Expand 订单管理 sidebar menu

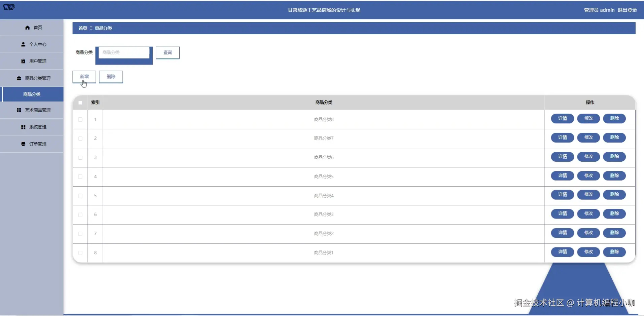(x=32, y=144)
